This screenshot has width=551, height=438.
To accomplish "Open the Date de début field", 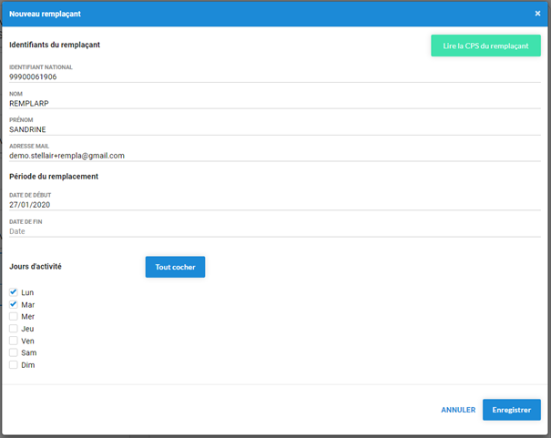I will point(275,205).
